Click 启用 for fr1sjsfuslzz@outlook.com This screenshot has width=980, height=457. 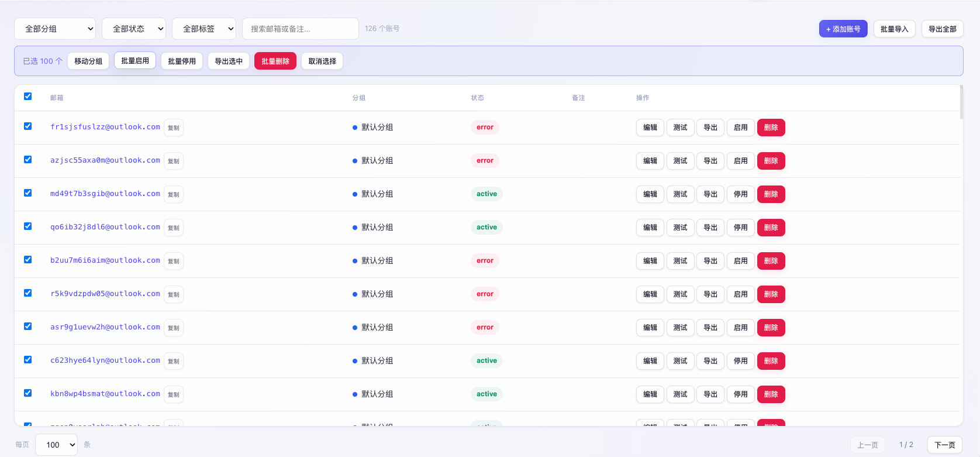[x=741, y=128]
